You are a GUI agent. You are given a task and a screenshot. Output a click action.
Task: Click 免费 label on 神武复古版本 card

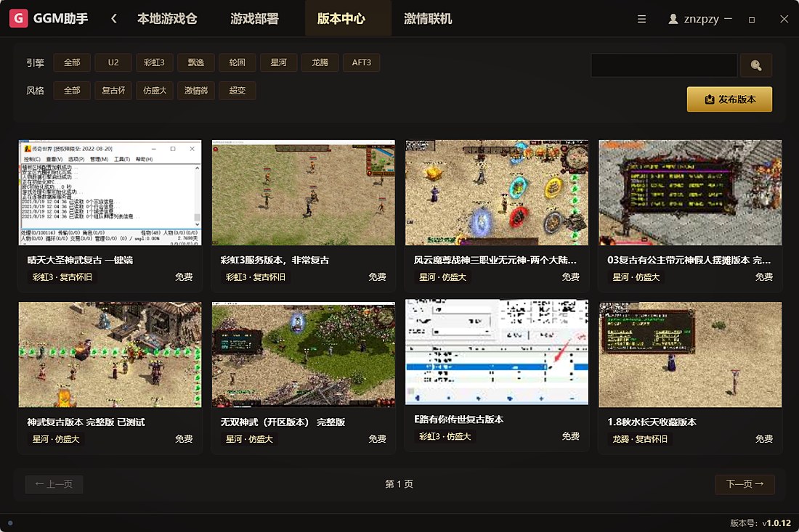point(184,439)
